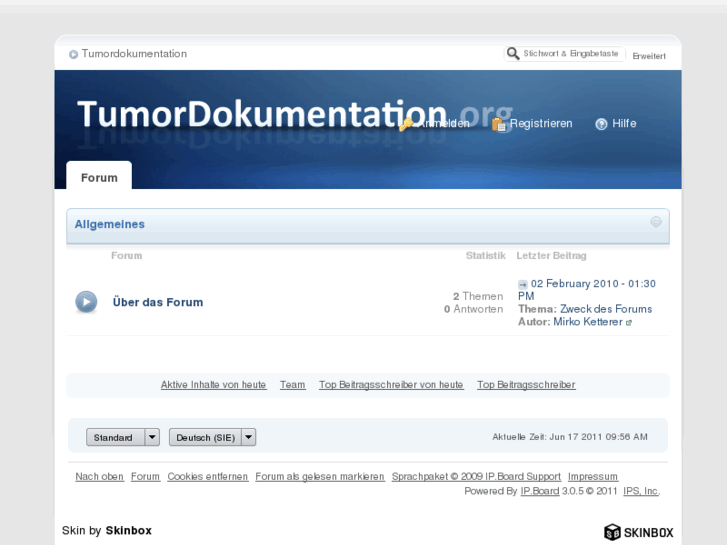Open Top Beitragsschreiber von heute

391,385
